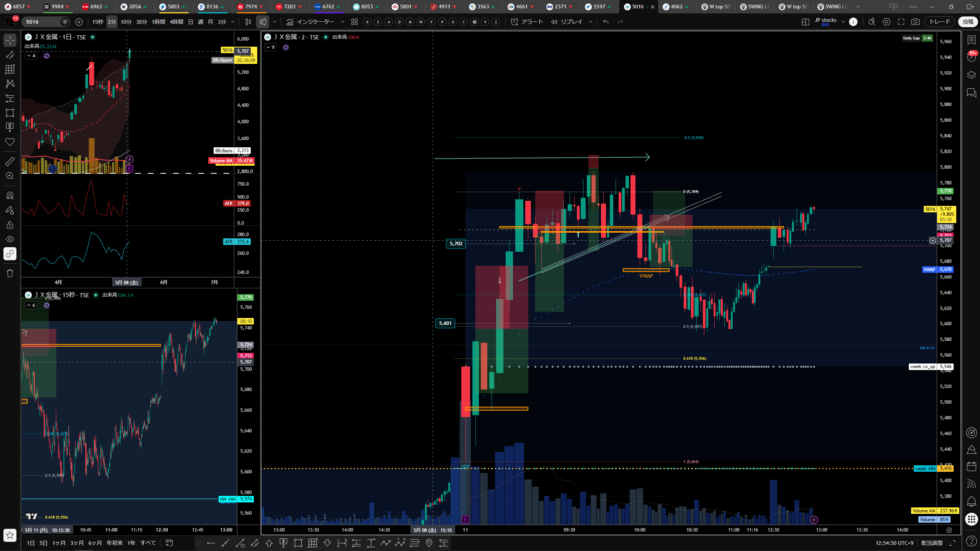Open the chat speech bubbles panel
980x551 pixels.
point(972,93)
